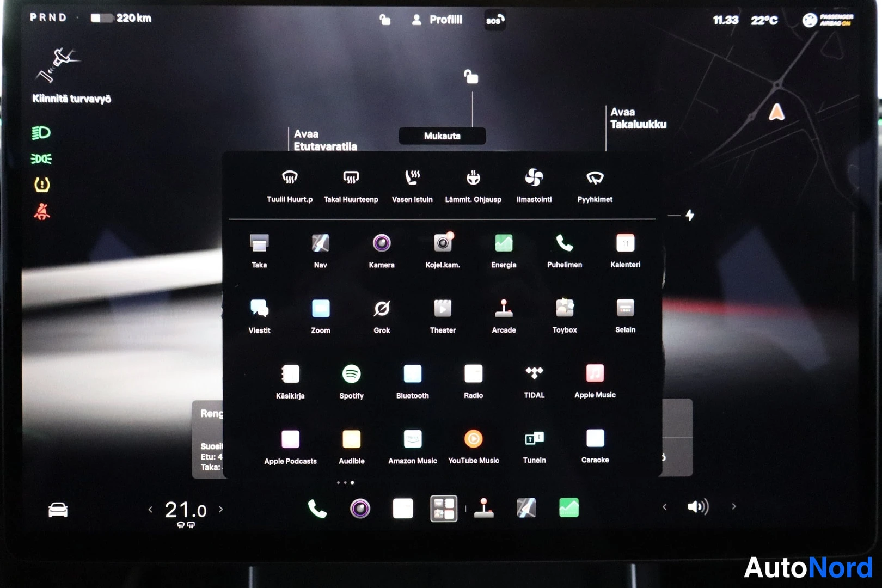This screenshot has height=588, width=882.
Task: Launch the Audible app
Action: (x=351, y=446)
